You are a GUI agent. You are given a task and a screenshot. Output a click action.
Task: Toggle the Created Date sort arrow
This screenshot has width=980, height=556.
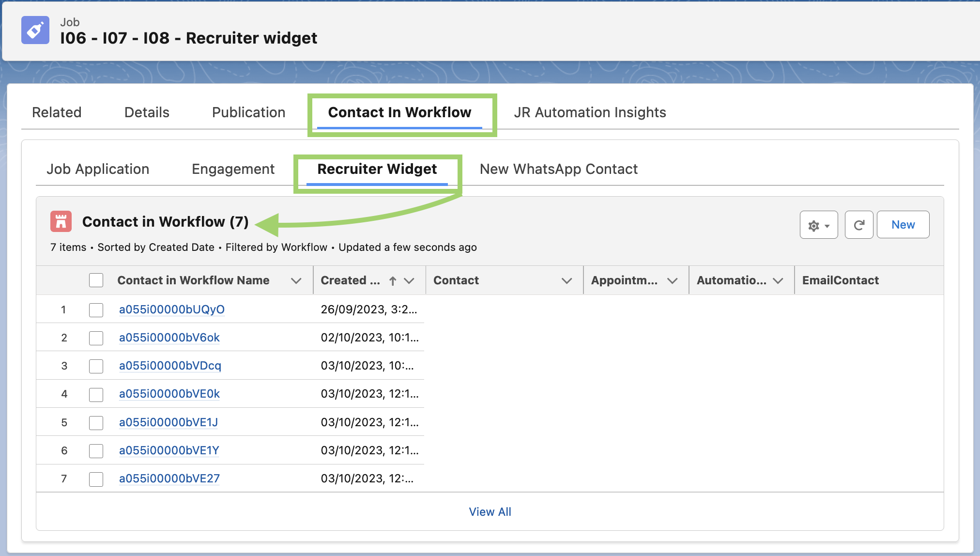pyautogui.click(x=393, y=281)
